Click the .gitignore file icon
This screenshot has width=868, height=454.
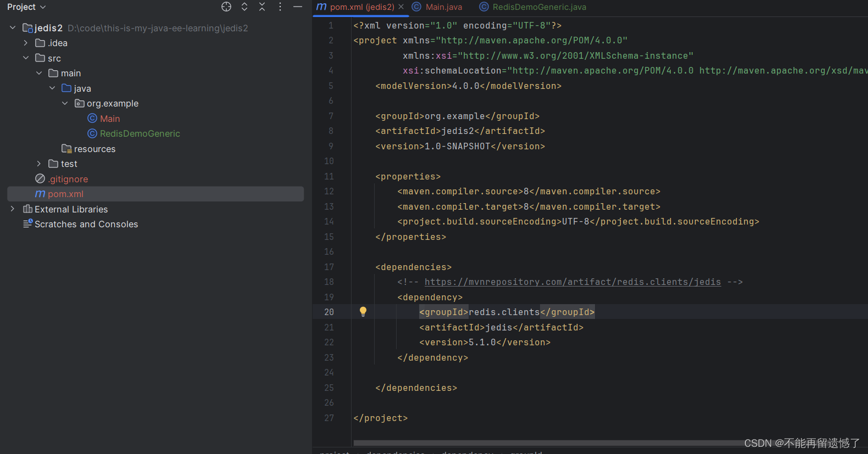pos(40,179)
